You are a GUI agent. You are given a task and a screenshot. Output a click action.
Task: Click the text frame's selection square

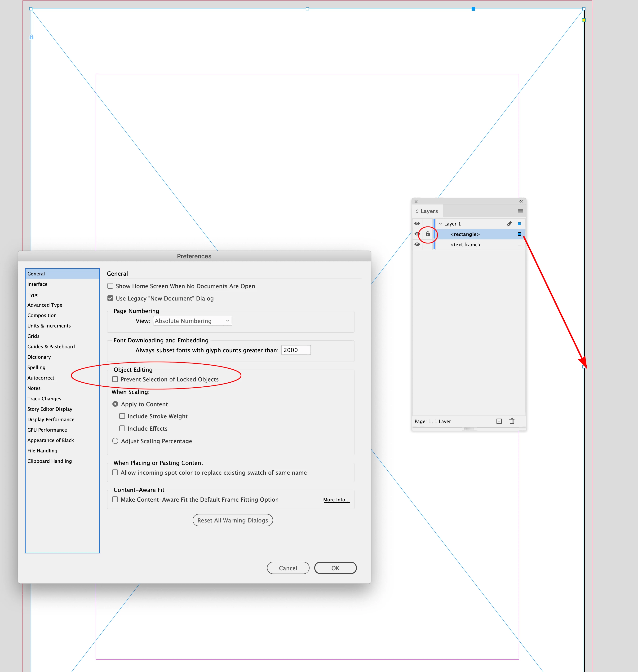pos(519,244)
